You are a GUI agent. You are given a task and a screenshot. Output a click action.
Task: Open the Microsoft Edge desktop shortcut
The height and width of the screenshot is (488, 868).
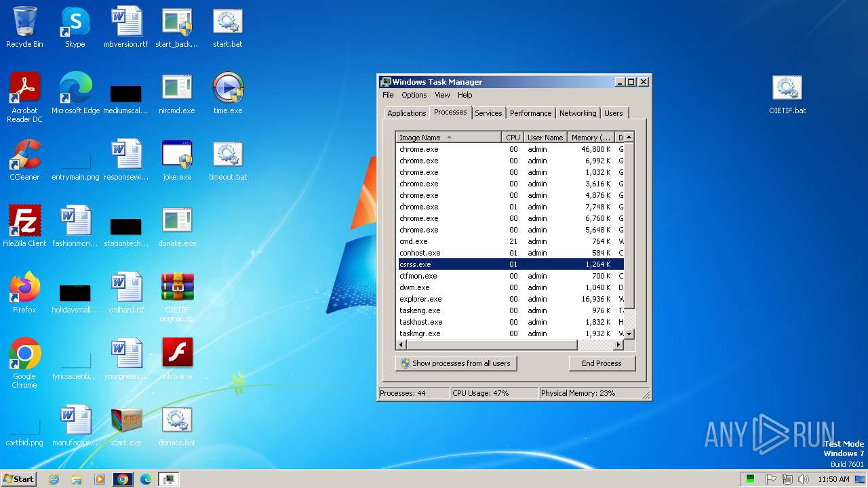click(75, 94)
